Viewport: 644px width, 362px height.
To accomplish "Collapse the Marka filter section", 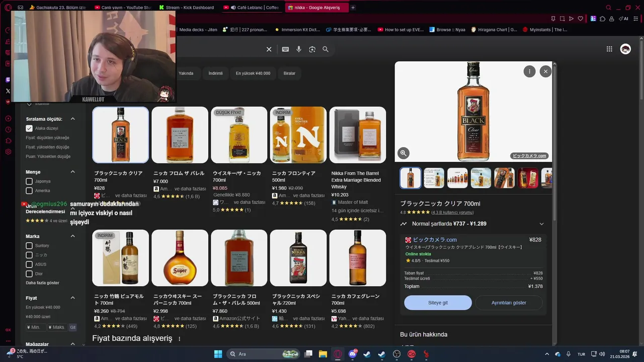I will (x=72, y=236).
